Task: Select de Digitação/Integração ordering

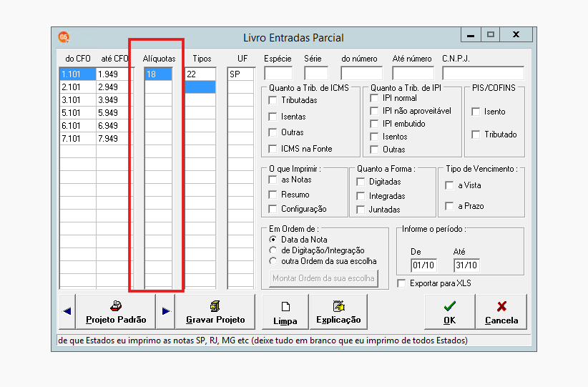Action: 273,250
